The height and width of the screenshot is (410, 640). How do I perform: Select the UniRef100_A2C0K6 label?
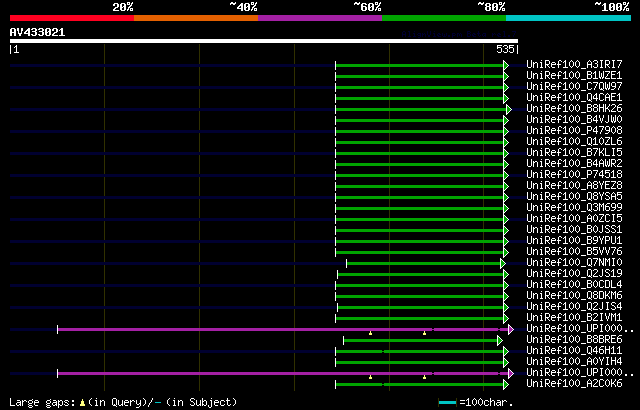tap(574, 384)
